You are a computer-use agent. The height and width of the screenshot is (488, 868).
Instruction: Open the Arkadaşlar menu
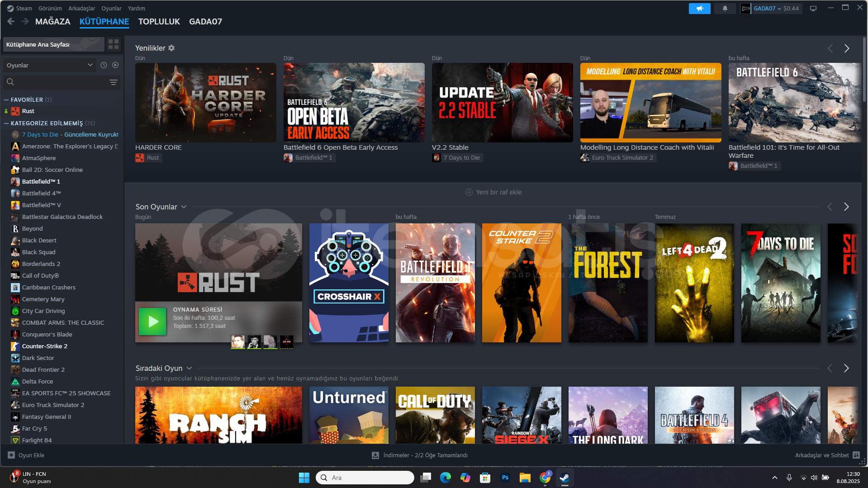coord(81,8)
